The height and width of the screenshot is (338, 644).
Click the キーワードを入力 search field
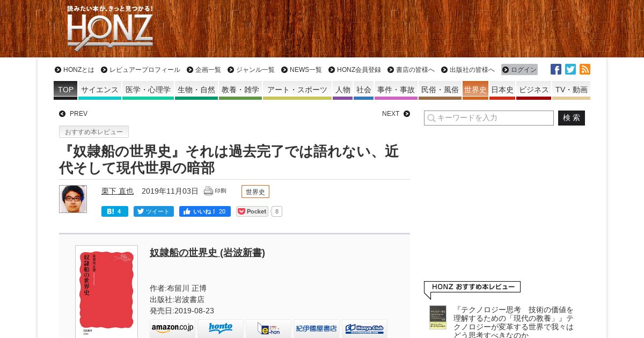489,118
